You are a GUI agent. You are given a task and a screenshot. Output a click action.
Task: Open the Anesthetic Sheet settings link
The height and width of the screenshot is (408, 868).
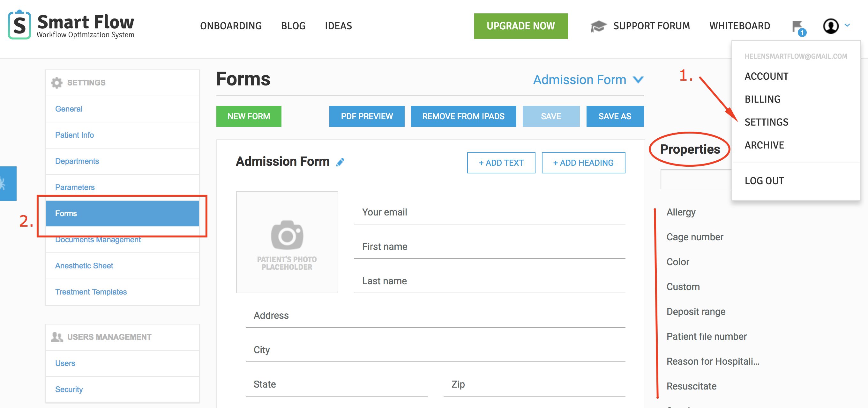coord(84,266)
